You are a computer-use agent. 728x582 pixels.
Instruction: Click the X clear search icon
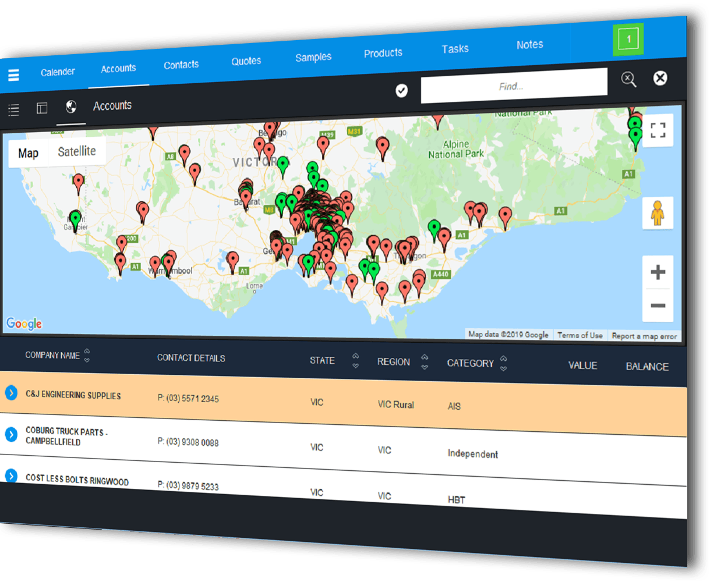pyautogui.click(x=660, y=78)
